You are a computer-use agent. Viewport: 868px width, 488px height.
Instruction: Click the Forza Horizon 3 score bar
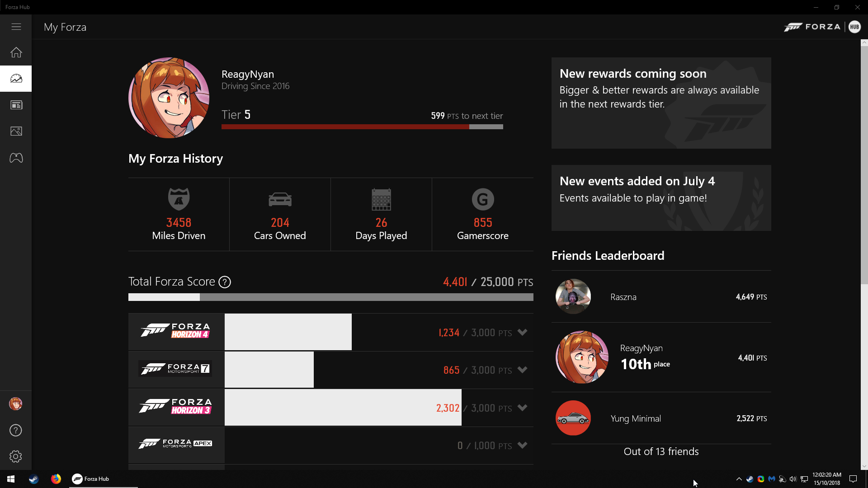(x=343, y=408)
